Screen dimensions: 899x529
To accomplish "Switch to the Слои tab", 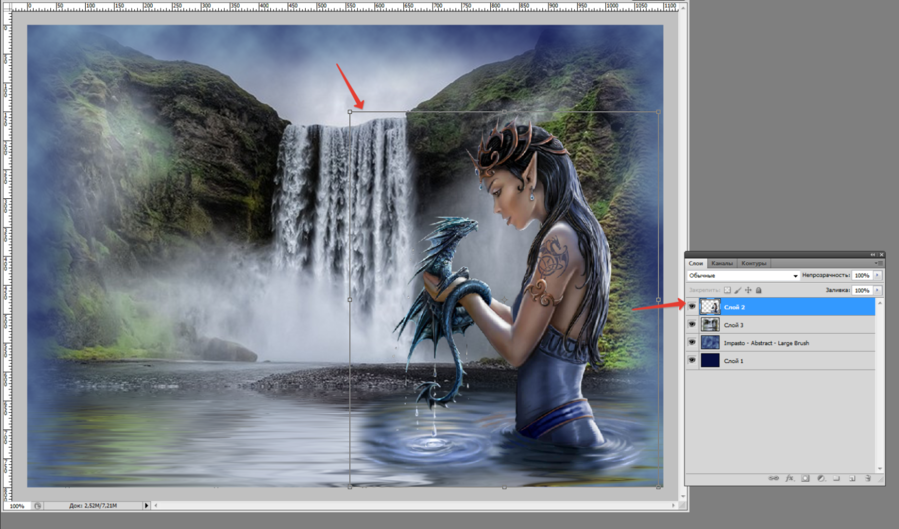I will click(695, 263).
